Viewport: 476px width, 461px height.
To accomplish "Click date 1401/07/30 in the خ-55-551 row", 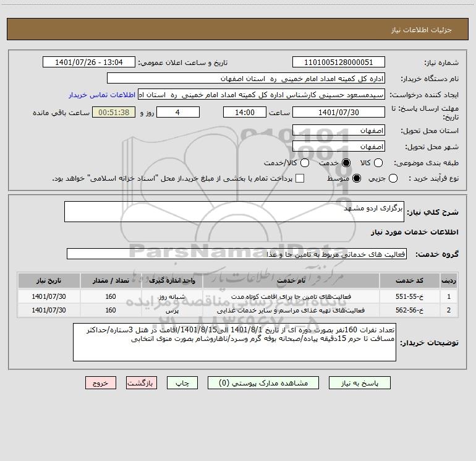I will point(49,296).
